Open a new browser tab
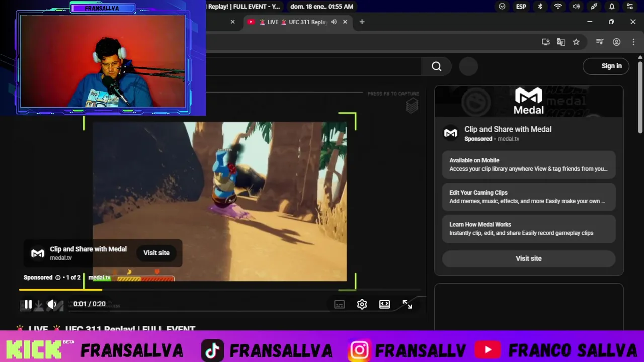Viewport: 644px width, 362px height. 362,22
